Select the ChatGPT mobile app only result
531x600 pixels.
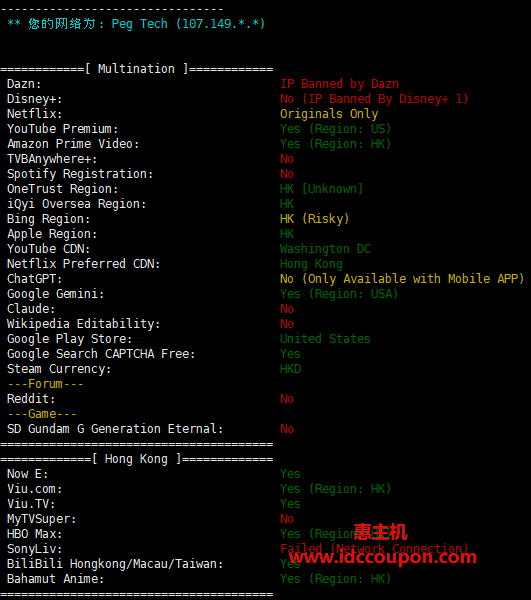click(402, 279)
